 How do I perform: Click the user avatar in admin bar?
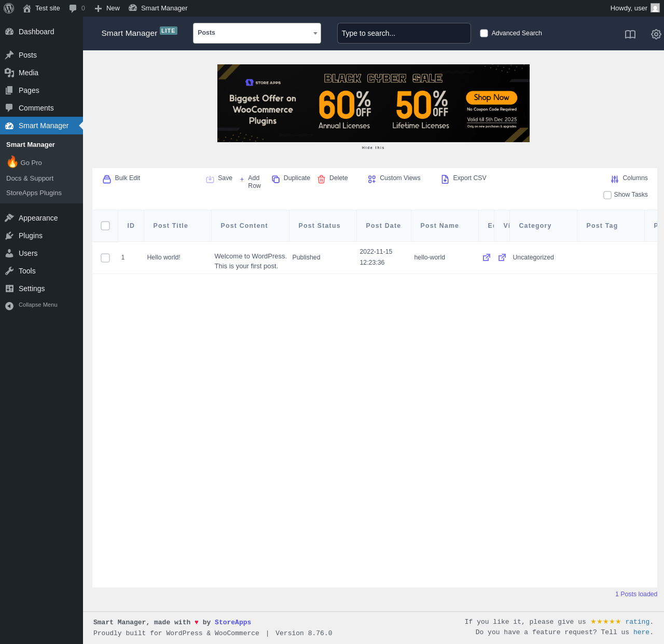655,8
